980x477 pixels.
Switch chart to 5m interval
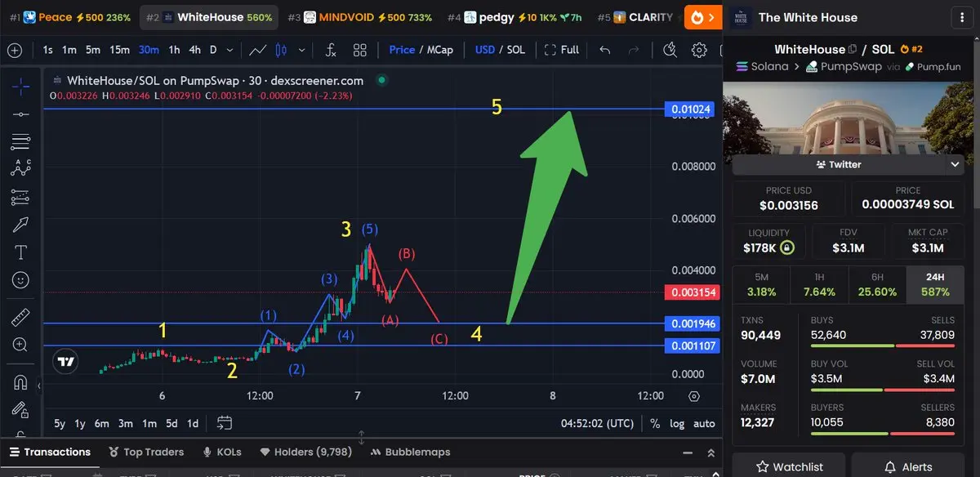93,50
